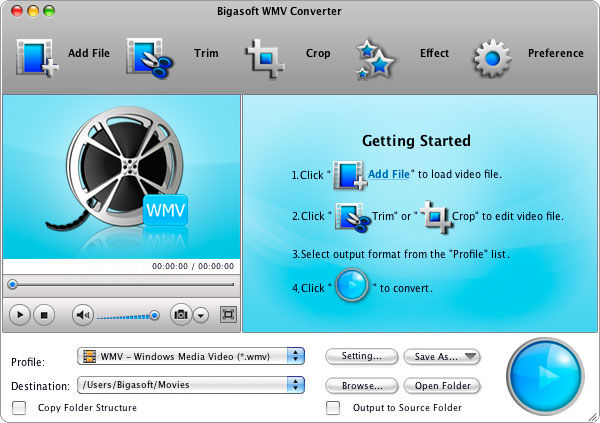Click the Crop icon in step 2
The height and width of the screenshot is (423, 600).
pos(436,216)
